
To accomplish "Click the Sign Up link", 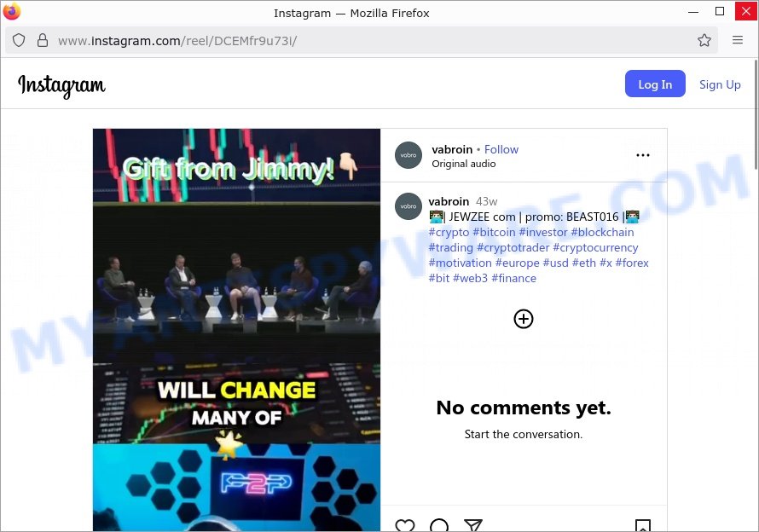I will 720,84.
